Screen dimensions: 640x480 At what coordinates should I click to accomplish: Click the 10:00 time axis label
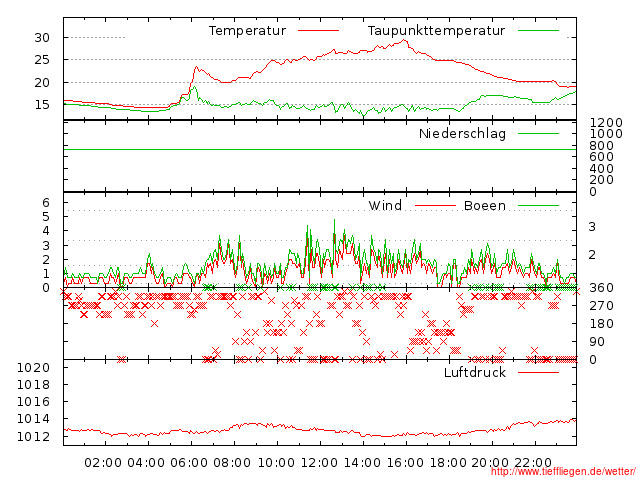276,463
